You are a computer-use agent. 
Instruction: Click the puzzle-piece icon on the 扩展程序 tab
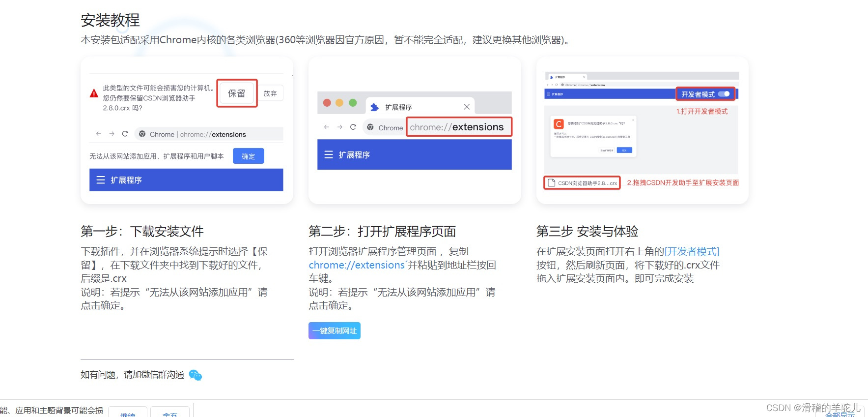[375, 107]
